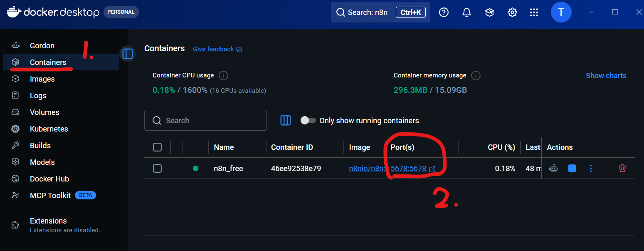This screenshot has height=251, width=644.
Task: Open the notifications bell
Action: point(466,12)
